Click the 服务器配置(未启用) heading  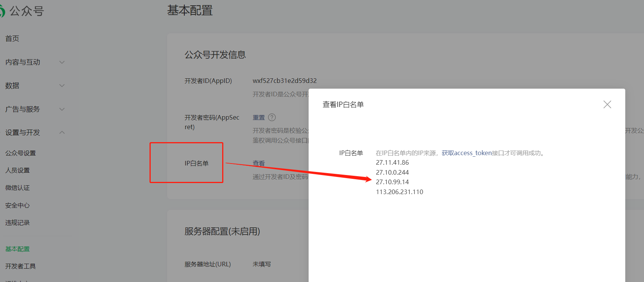pos(223,231)
